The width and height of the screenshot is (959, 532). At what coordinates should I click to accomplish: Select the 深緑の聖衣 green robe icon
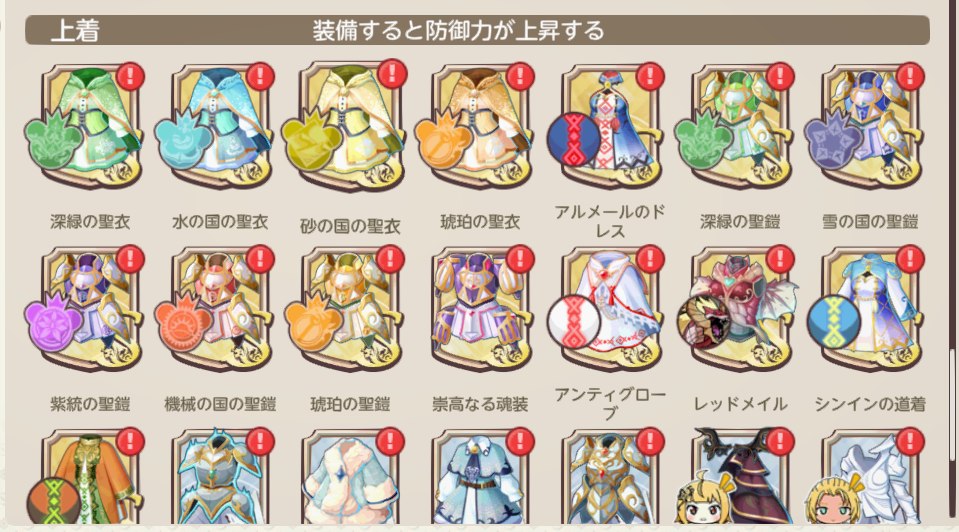(91, 126)
